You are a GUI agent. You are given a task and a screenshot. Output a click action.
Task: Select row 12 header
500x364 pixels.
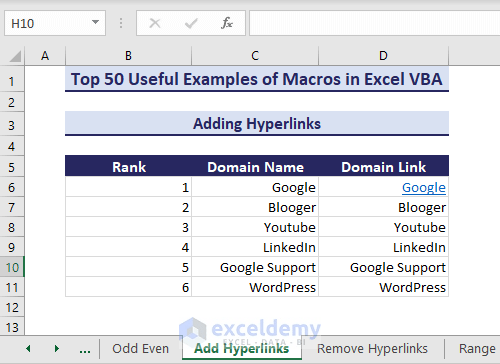pos(12,307)
